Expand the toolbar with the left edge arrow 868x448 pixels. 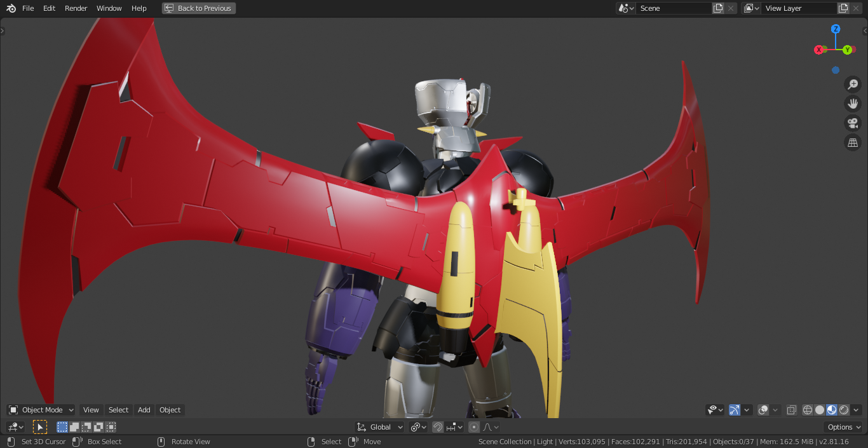point(3,31)
